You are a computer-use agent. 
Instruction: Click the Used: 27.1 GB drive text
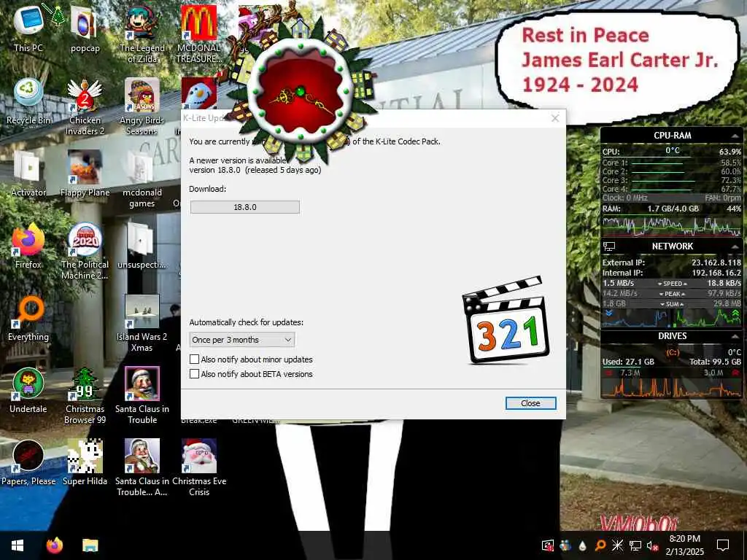pos(628,362)
